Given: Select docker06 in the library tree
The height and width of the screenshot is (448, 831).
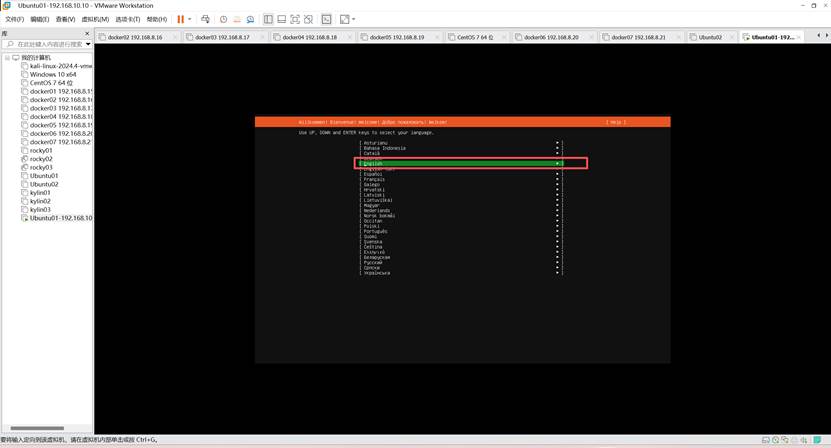Looking at the screenshot, I should coord(60,134).
